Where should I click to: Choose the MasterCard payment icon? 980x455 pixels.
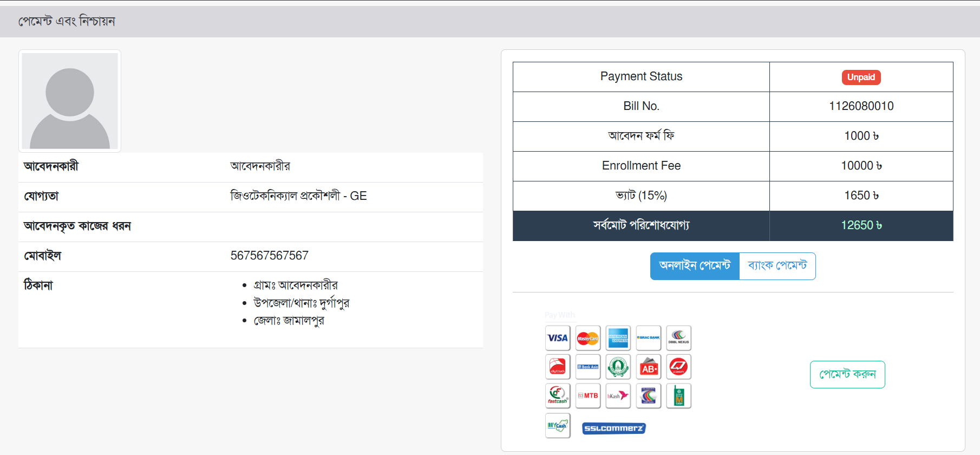point(588,338)
